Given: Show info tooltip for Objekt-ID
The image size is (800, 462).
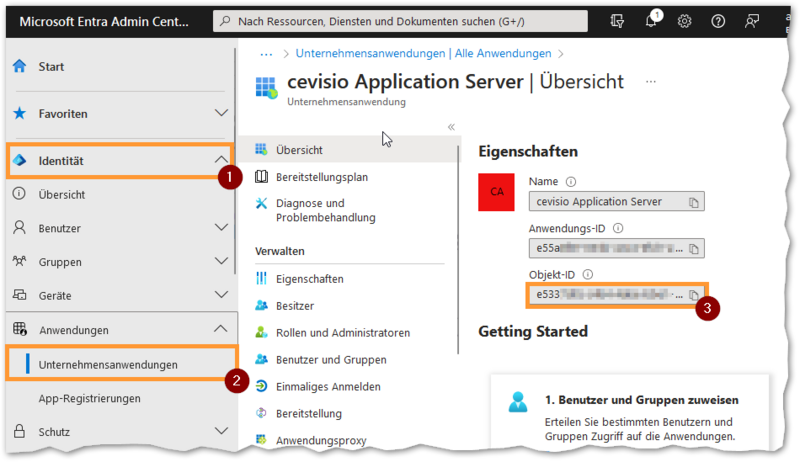Looking at the screenshot, I should tap(588, 274).
